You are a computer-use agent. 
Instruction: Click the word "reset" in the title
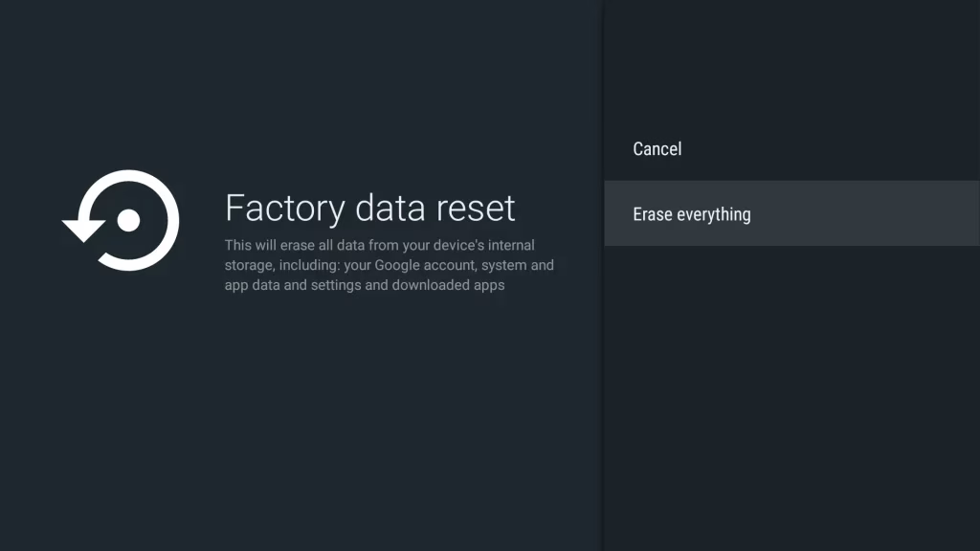tap(473, 208)
